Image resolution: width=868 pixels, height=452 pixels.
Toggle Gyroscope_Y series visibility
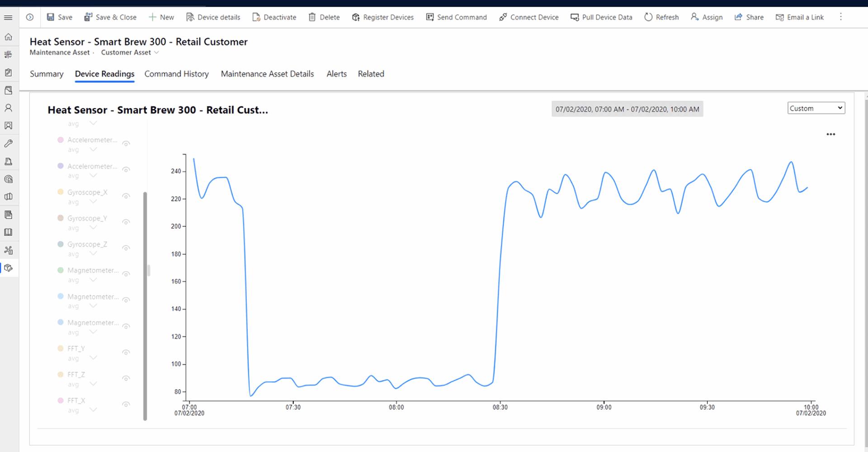pyautogui.click(x=126, y=222)
